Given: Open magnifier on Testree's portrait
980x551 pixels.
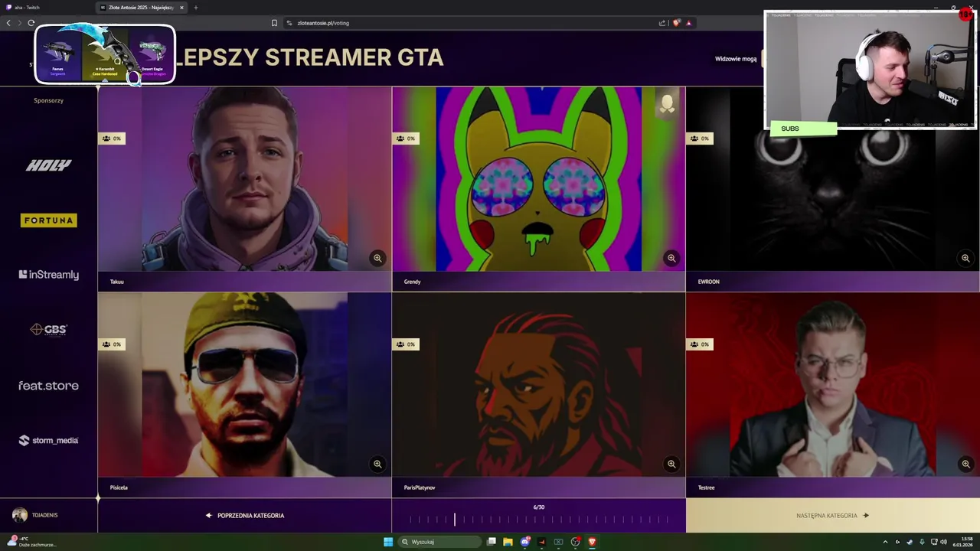Looking at the screenshot, I should (965, 464).
